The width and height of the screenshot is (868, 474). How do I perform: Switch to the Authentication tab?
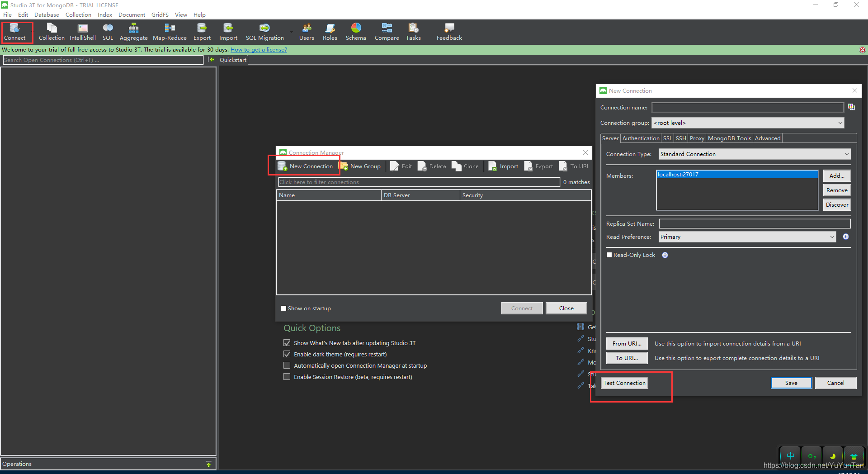click(641, 138)
